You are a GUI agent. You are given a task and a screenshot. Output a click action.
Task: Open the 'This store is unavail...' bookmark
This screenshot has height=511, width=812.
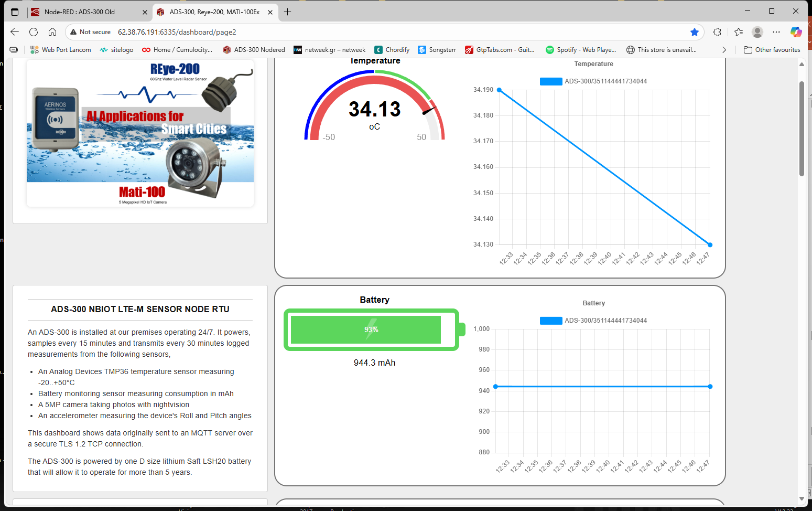pyautogui.click(x=662, y=50)
